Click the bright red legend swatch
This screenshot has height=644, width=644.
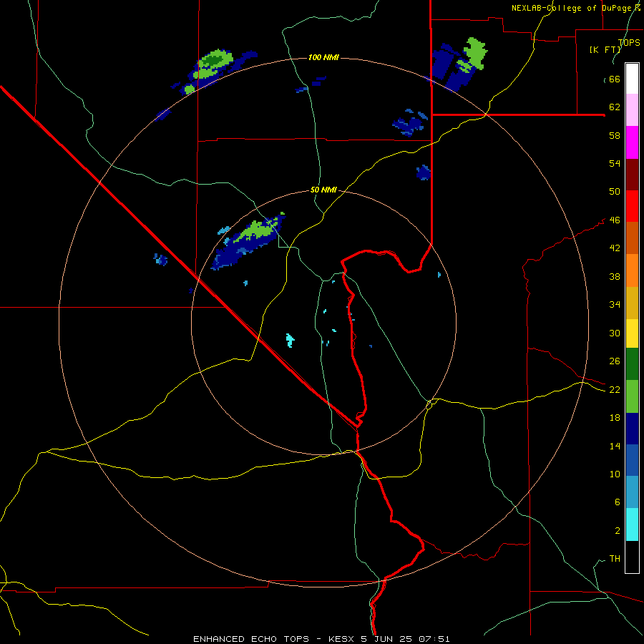click(x=632, y=206)
